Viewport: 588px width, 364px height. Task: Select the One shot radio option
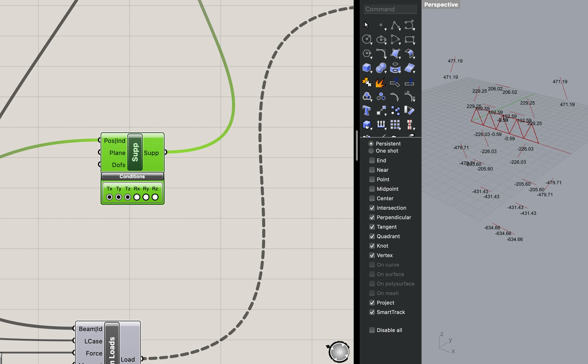point(371,151)
